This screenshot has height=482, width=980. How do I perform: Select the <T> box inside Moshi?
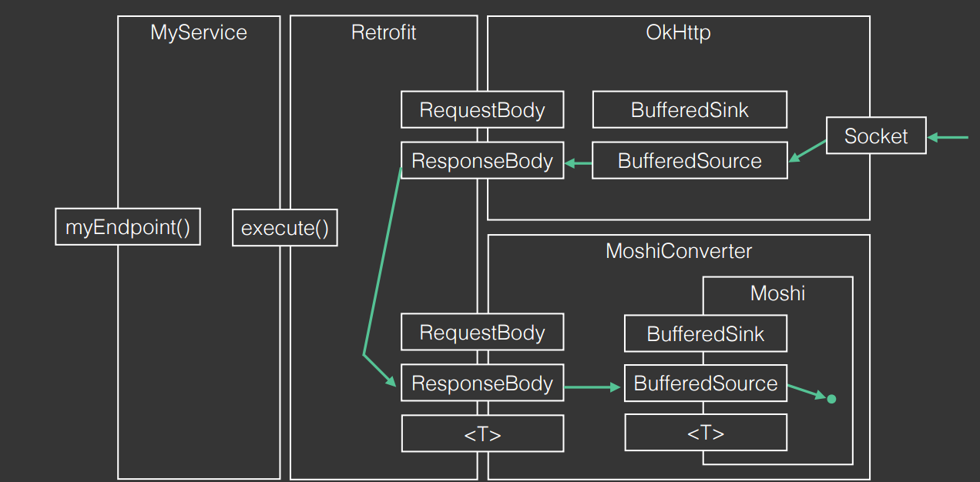click(x=706, y=433)
